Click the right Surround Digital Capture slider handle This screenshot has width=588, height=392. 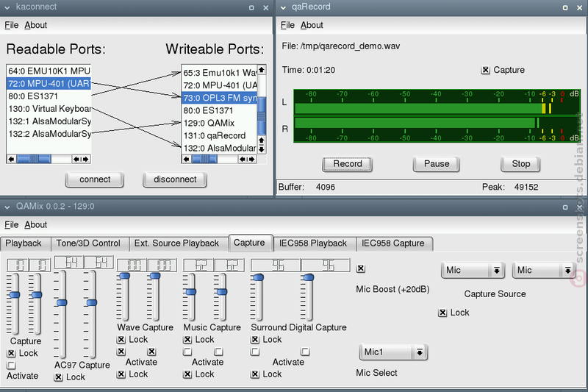tap(309, 277)
